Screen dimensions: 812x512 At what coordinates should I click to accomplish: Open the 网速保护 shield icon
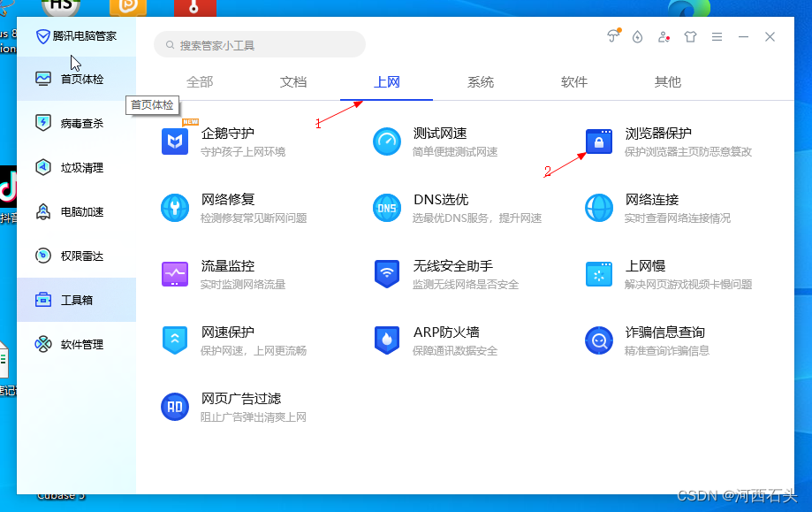point(175,340)
